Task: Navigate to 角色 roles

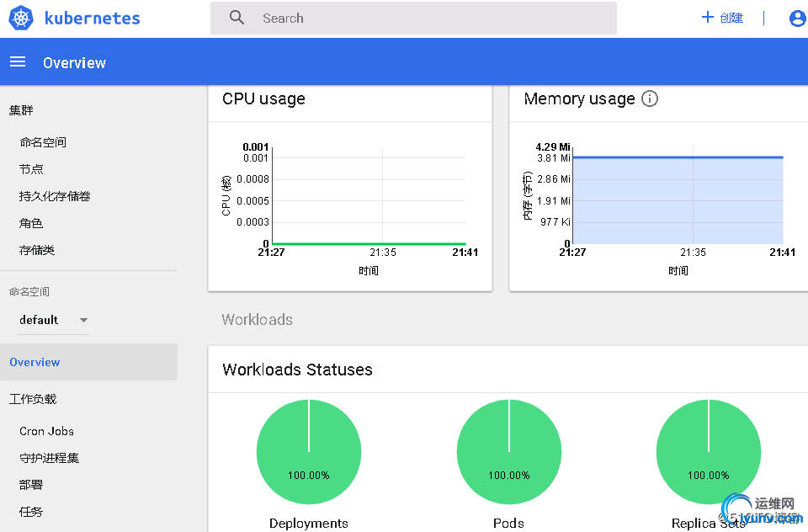Action: [31, 223]
